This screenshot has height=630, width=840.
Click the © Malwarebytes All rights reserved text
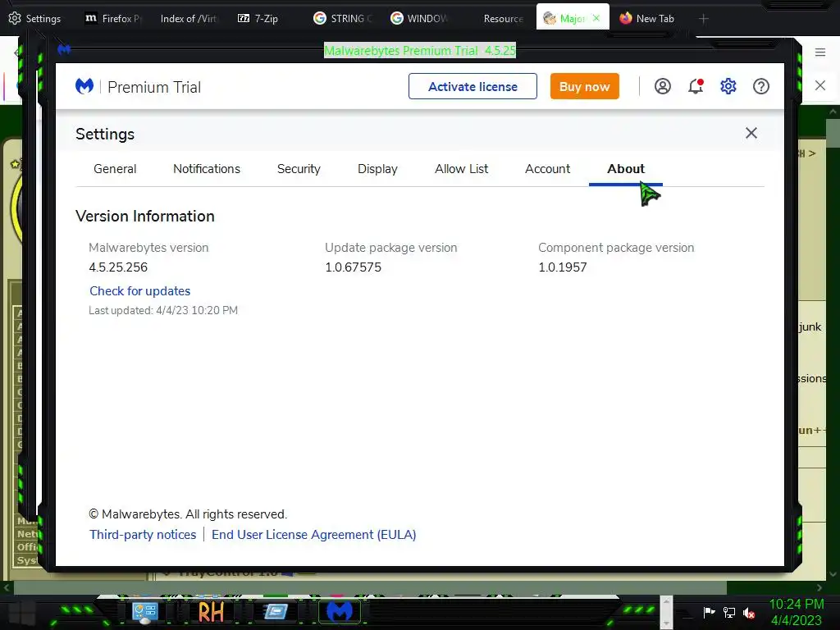coord(188,514)
